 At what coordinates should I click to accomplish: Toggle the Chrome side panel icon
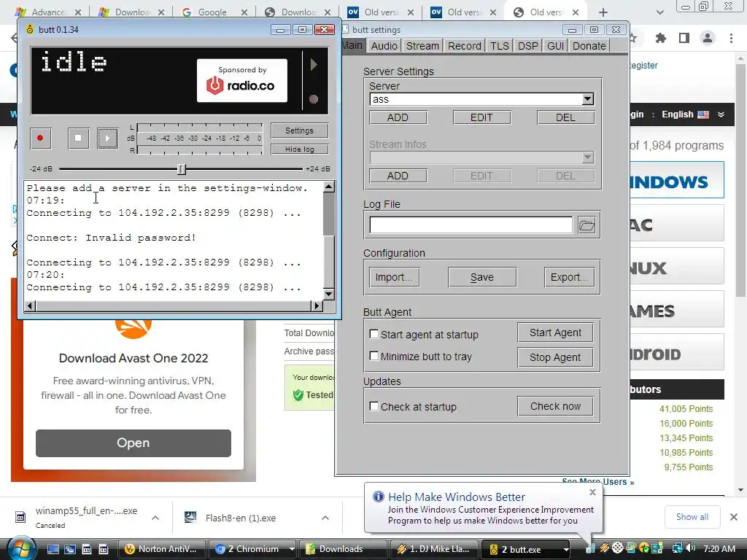click(x=684, y=38)
